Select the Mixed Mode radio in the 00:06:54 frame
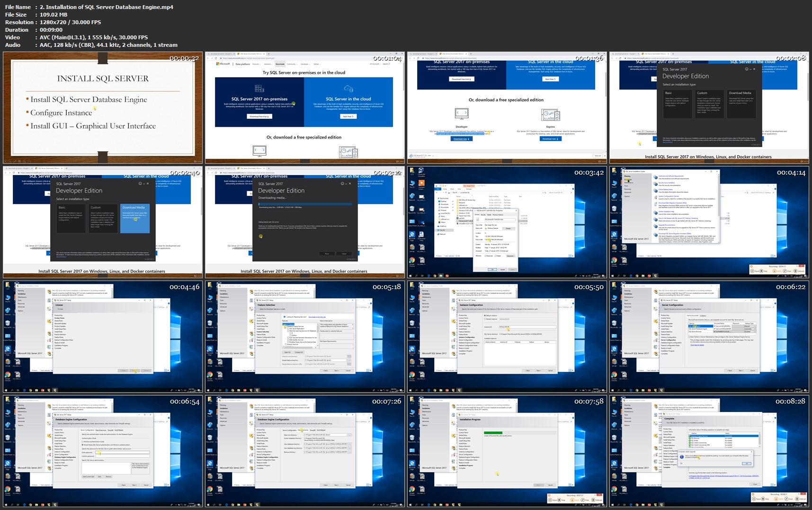This screenshot has width=812, height=510. click(83, 445)
